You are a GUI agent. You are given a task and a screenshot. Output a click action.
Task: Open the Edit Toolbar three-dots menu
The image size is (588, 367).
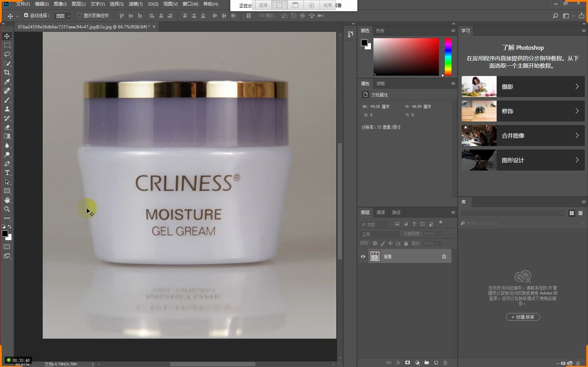[7, 218]
